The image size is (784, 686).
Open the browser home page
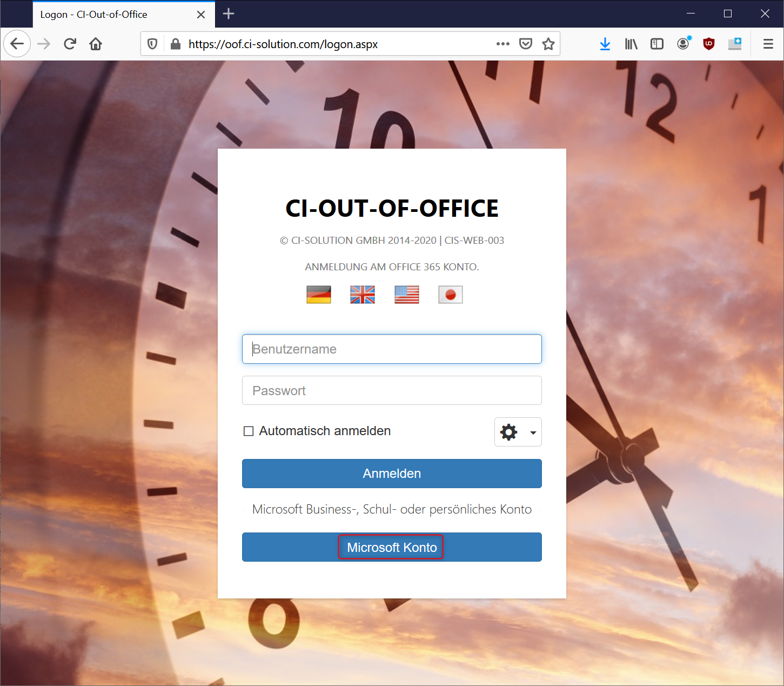tap(96, 44)
